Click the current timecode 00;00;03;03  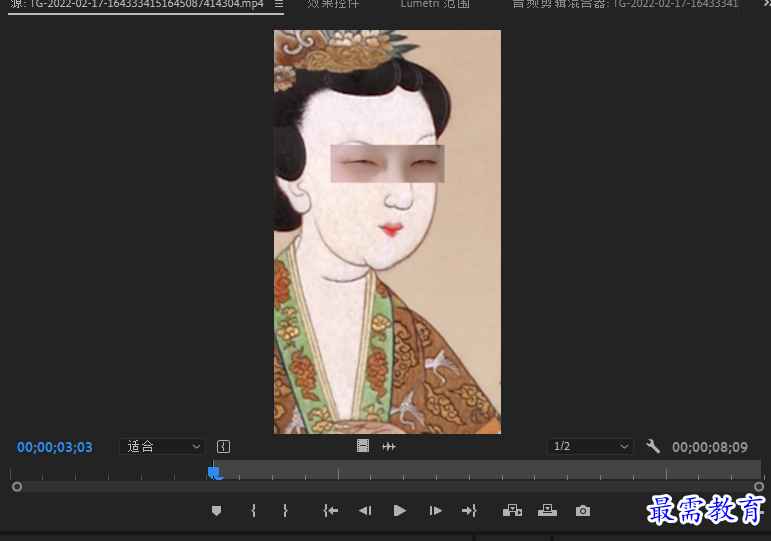55,447
